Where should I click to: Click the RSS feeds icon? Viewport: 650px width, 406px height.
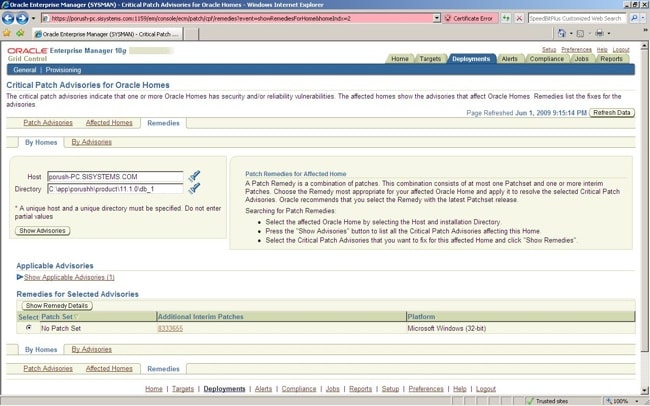coord(580,33)
